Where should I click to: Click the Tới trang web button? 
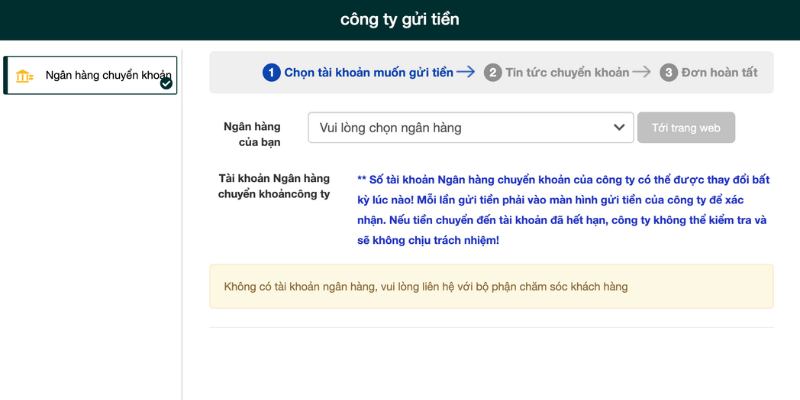click(686, 128)
